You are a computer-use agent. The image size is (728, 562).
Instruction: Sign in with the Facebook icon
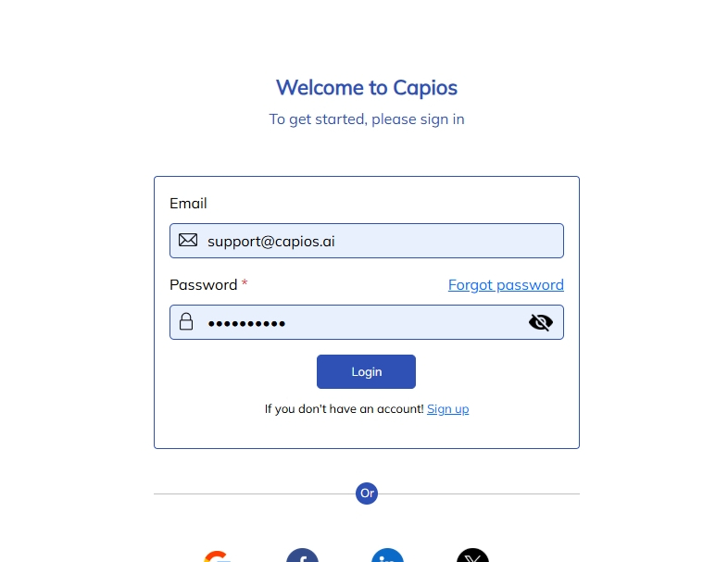tap(302, 555)
